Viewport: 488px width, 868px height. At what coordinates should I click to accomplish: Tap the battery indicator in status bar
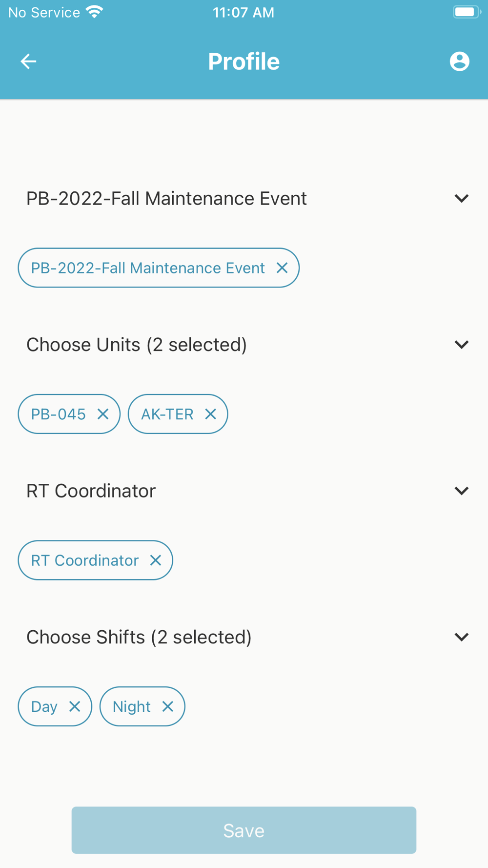466,12
